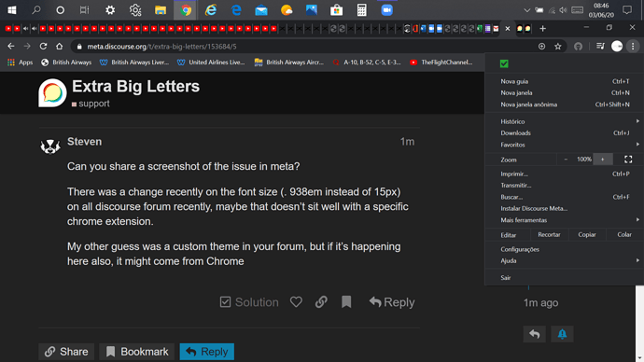Open Zoom app in taskbar
Image resolution: width=644 pixels, height=362 pixels.
click(x=387, y=10)
